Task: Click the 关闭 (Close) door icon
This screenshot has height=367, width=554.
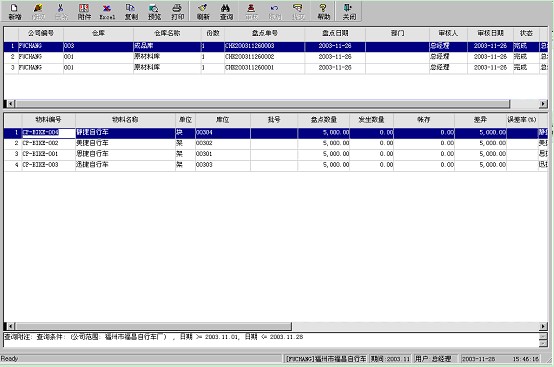Action: (x=349, y=12)
